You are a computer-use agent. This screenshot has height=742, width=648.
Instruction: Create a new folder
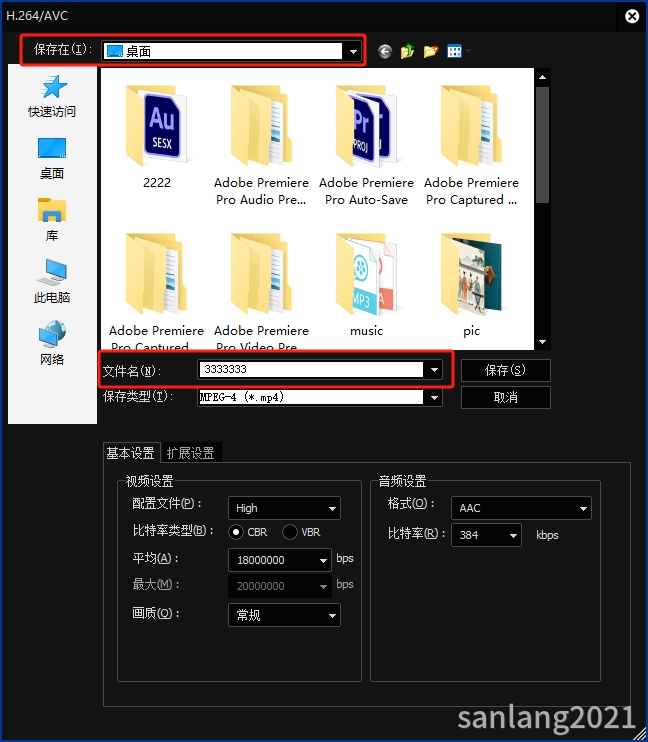tap(431, 51)
